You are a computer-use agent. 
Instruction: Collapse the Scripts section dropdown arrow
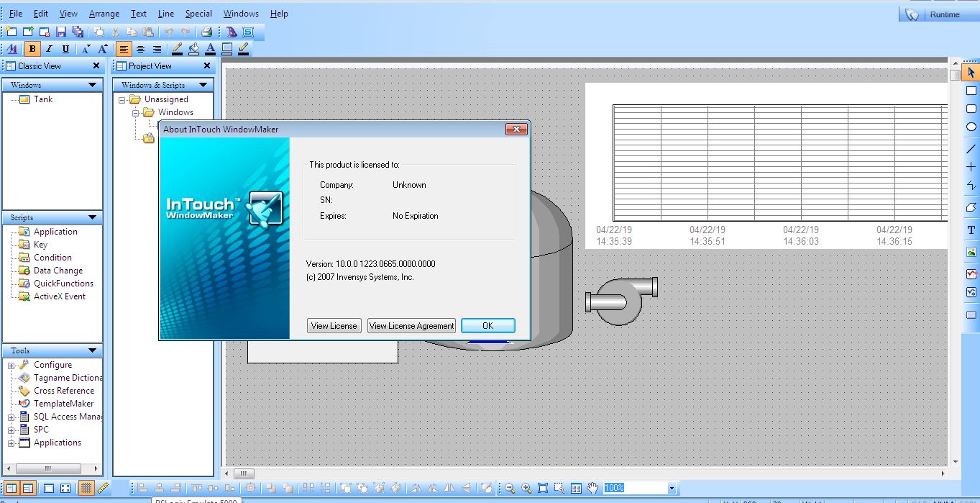(92, 217)
